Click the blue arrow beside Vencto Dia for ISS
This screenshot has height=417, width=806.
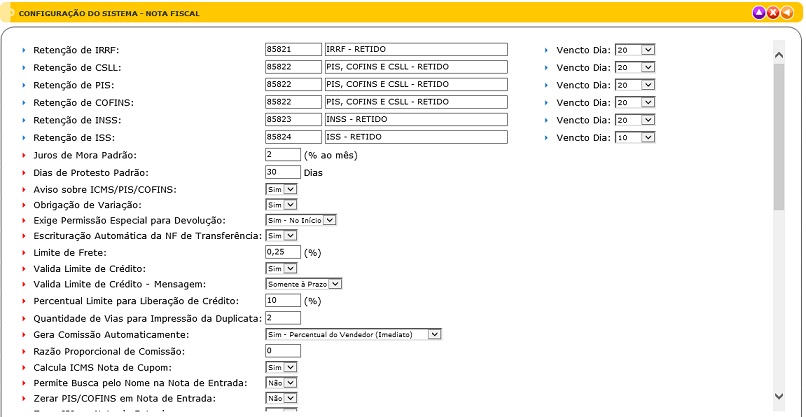point(547,137)
